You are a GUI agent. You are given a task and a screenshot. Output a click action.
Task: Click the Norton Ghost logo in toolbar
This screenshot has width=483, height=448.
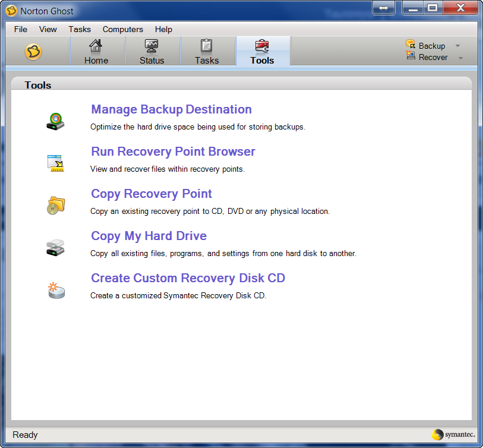33,52
